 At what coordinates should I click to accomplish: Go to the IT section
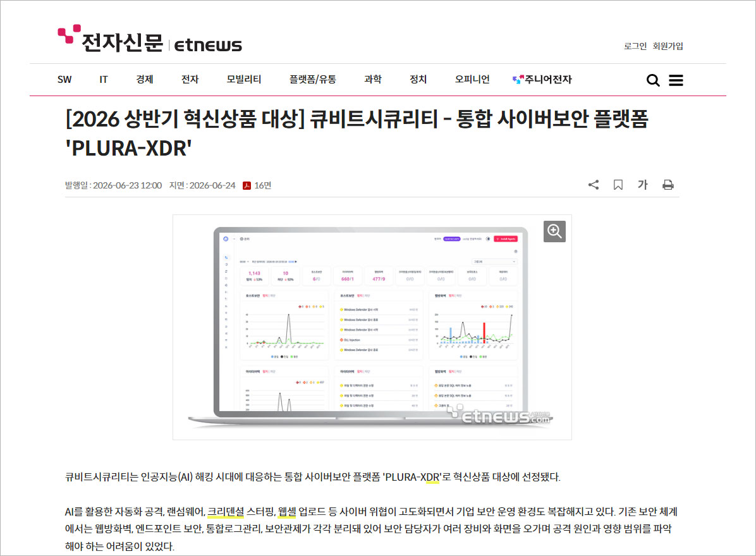[103, 80]
